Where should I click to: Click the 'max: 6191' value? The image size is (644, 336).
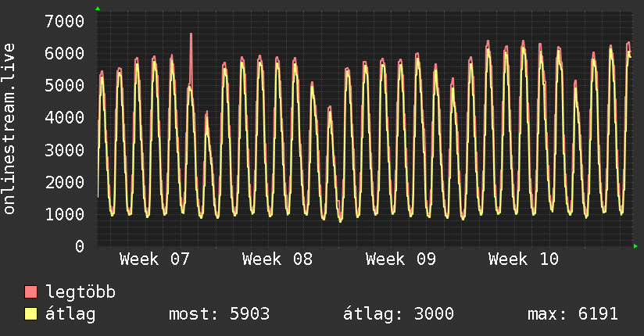(573, 314)
